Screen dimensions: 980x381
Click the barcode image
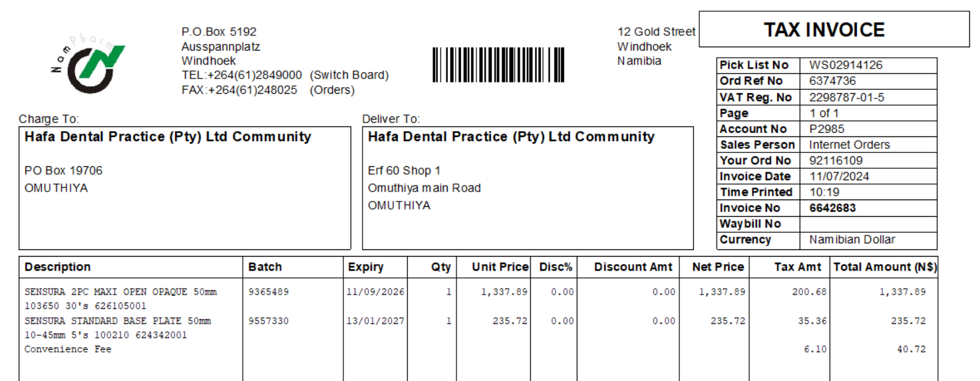pyautogui.click(x=499, y=64)
